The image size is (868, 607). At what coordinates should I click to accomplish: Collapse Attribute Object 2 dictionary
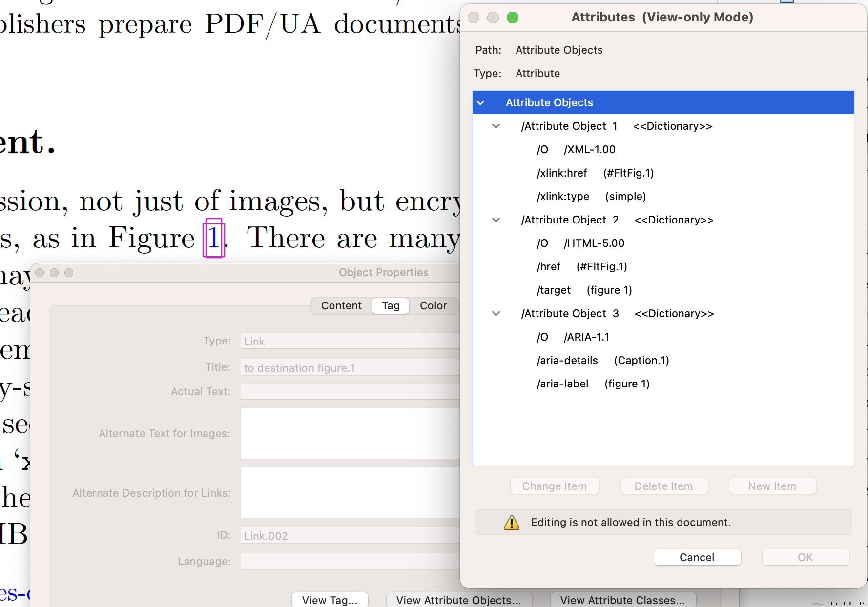click(496, 220)
